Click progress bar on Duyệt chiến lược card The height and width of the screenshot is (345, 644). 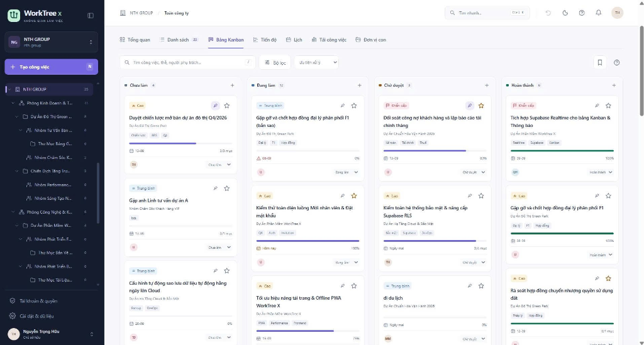point(180,143)
